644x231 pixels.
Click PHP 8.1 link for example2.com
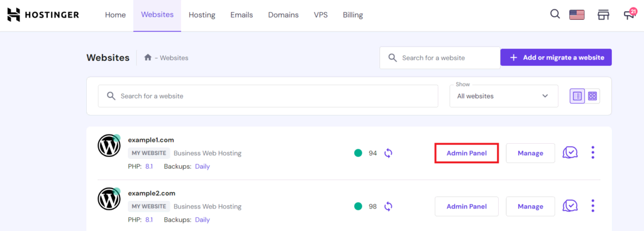coord(149,220)
